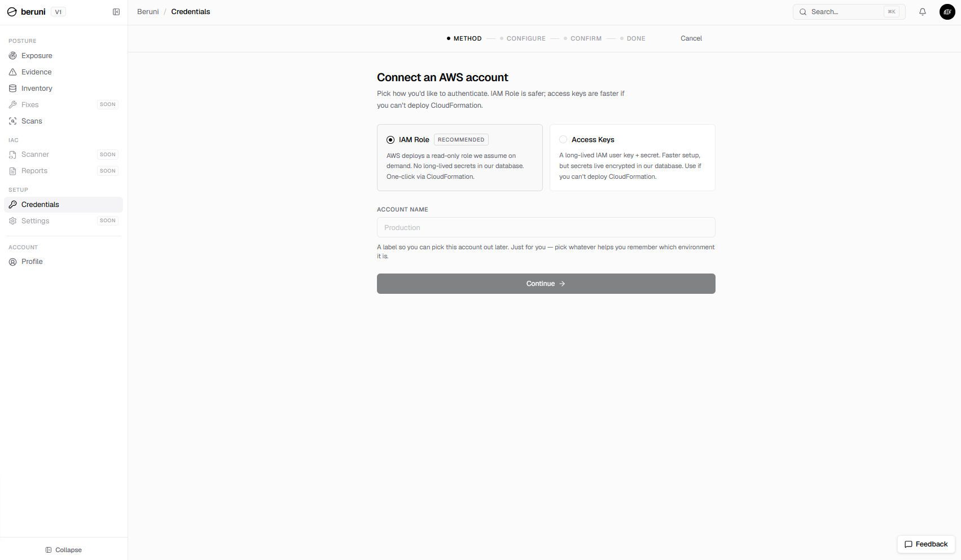Screen dimensions: 961x560
Task: Click the Access Keys card description text
Action: (x=630, y=166)
